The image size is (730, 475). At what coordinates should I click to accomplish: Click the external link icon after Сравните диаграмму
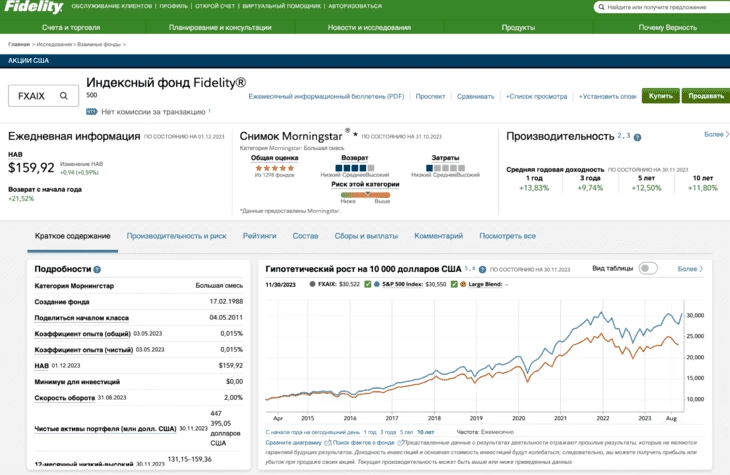[328, 443]
